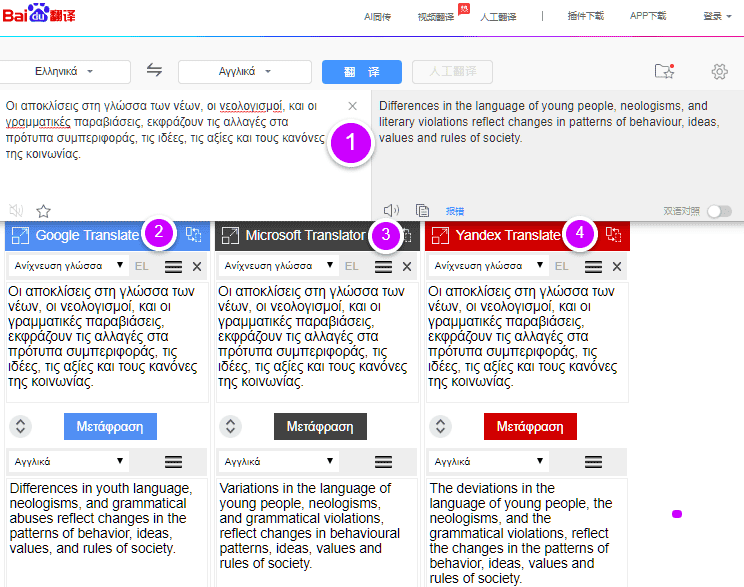Swap source and target languages
The height and width of the screenshot is (587, 744).
click(x=154, y=70)
